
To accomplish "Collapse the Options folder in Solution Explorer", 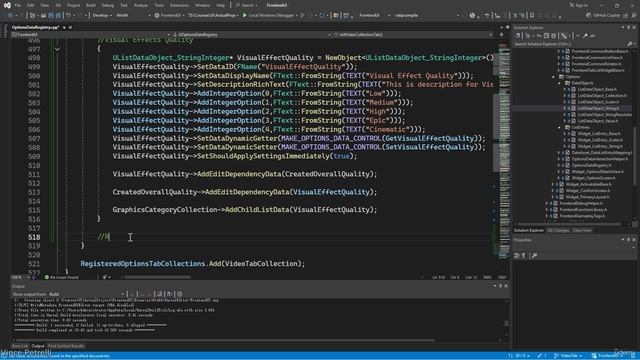I will point(554,76).
